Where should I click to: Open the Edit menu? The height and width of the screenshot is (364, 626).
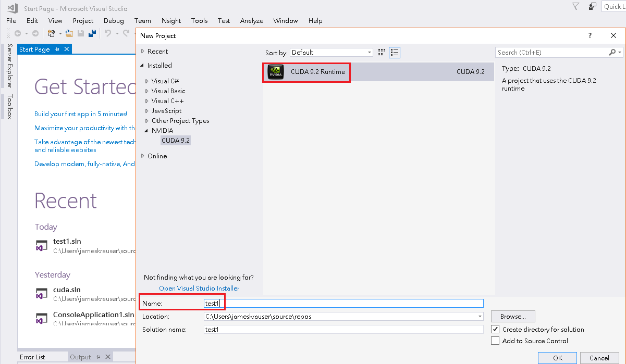[32, 20]
